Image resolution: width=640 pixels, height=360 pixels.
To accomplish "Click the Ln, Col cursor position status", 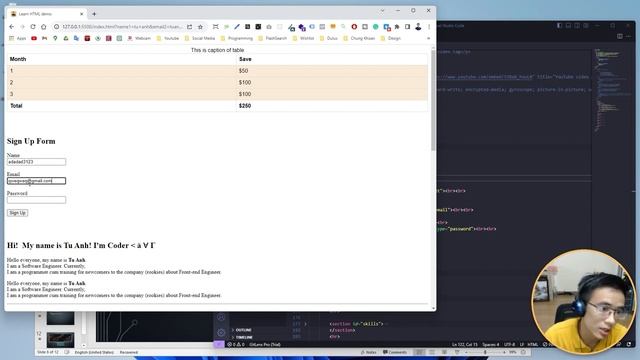I will 464,344.
